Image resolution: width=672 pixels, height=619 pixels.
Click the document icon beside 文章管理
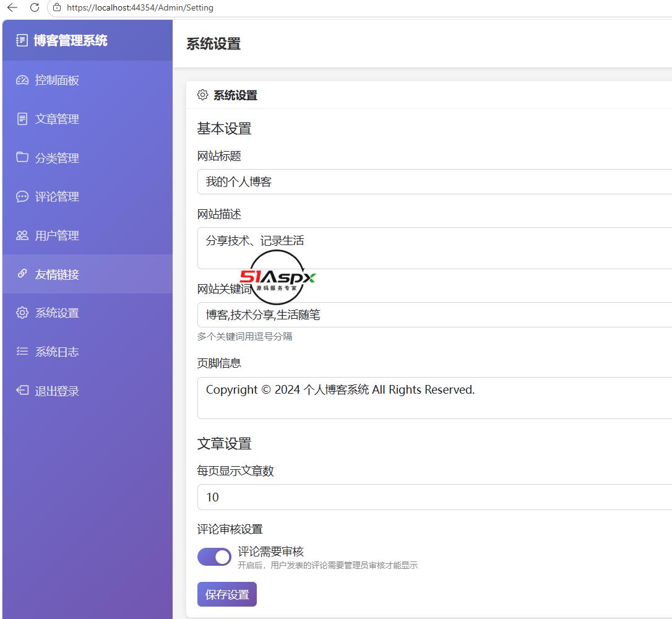[22, 119]
